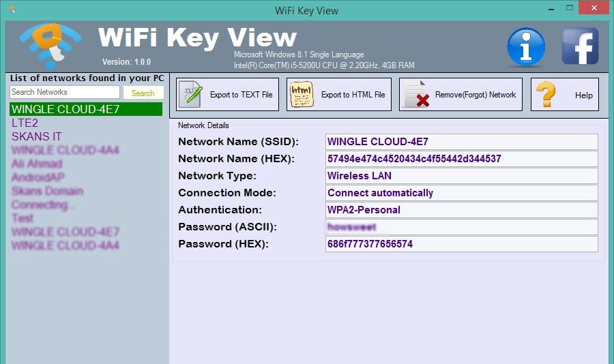Screen dimensions: 614x364
Task: Open the Facebook icon link
Action: [x=580, y=46]
